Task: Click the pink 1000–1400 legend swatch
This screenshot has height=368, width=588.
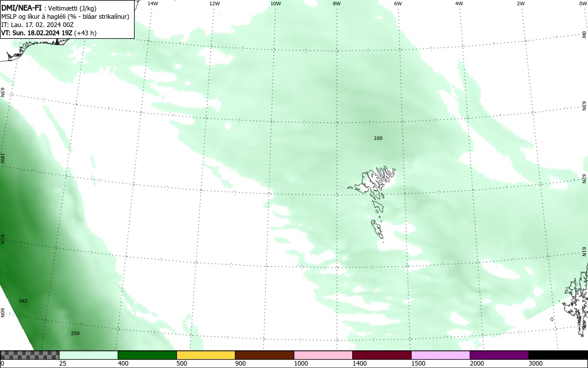Action: [323, 355]
